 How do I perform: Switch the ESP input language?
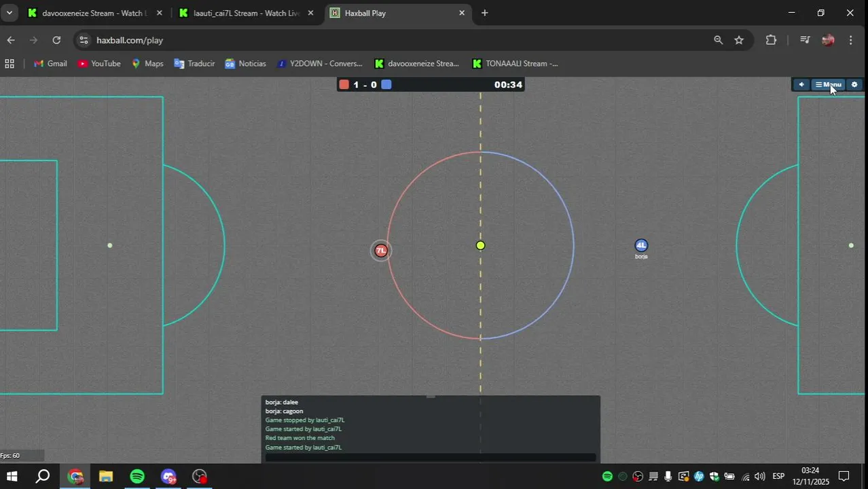(778, 476)
